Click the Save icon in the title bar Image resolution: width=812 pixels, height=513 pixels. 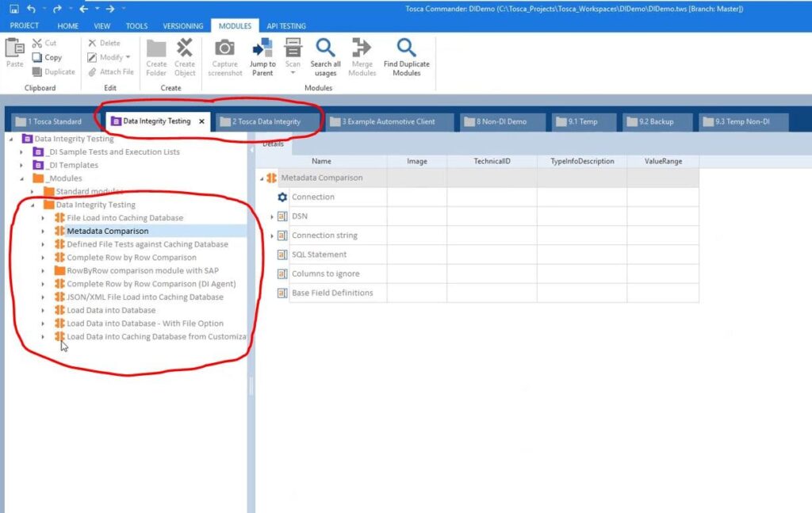[14, 9]
